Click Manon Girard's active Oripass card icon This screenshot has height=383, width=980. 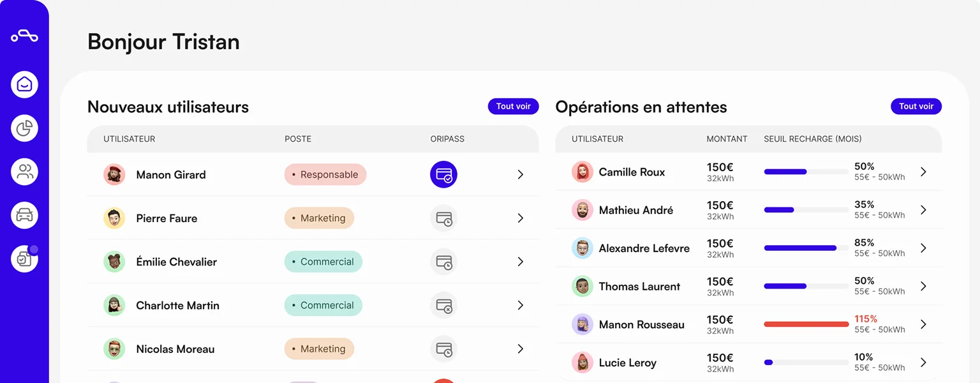pos(443,174)
